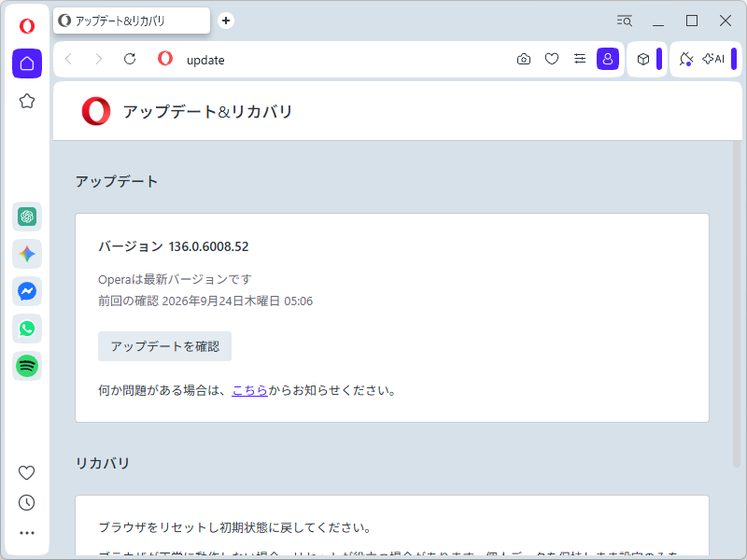This screenshot has width=747, height=560.
Task: Click the page vertical scrollbar
Action: pyautogui.click(x=737, y=305)
